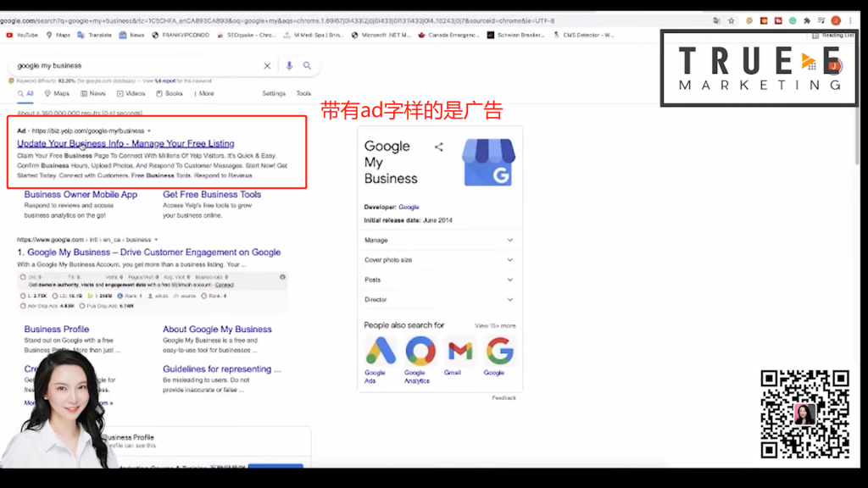Open search Tools
868x488 pixels.
click(x=303, y=93)
